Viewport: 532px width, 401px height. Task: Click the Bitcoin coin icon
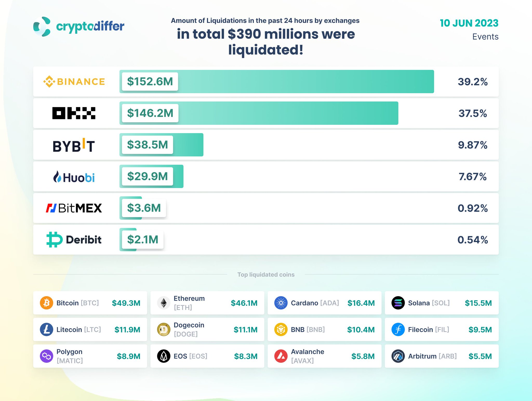pyautogui.click(x=46, y=303)
